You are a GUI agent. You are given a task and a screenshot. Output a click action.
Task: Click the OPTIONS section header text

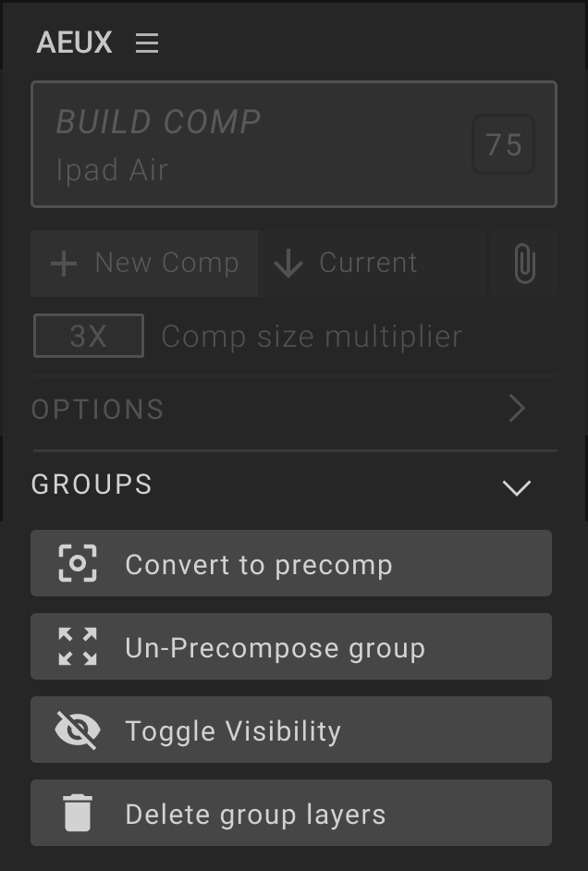click(x=98, y=410)
